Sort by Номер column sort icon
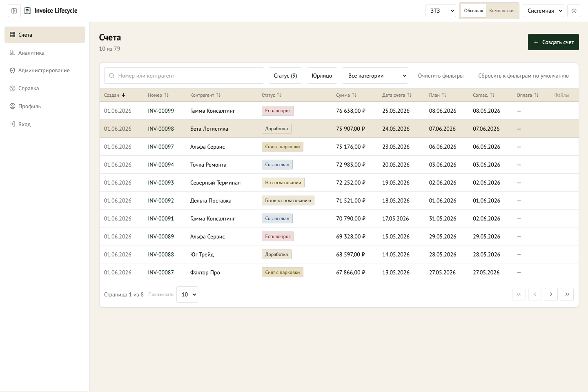Screen dimensions: 588x392 166,95
